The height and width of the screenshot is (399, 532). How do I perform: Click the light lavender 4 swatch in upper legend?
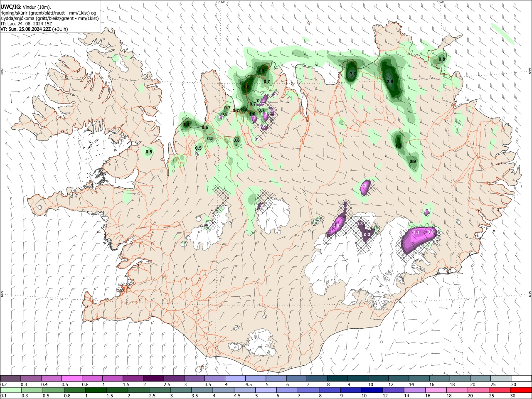[x=235, y=379]
